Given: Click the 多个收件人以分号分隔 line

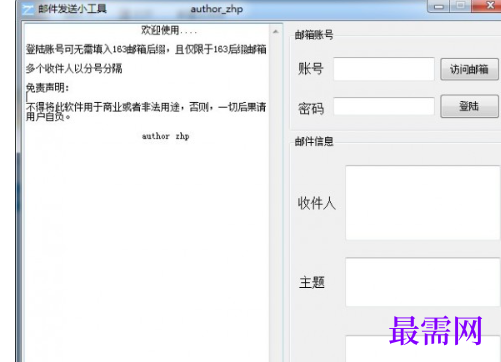Looking at the screenshot, I should pos(74,69).
